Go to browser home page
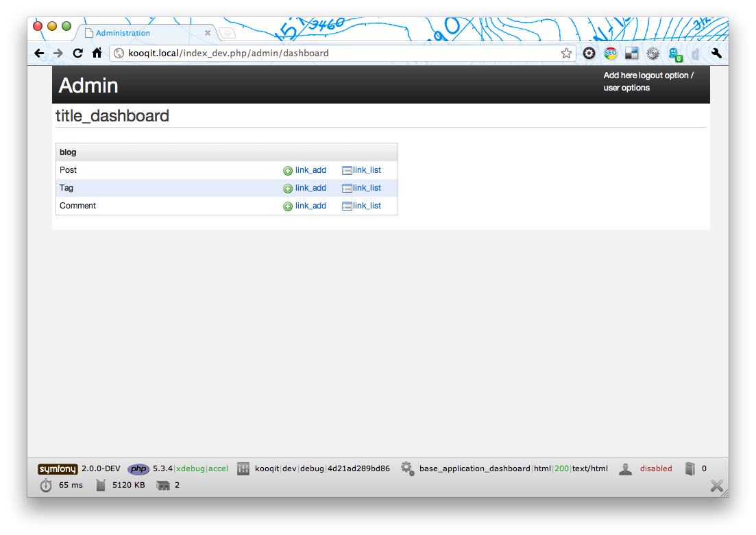 [x=97, y=53]
